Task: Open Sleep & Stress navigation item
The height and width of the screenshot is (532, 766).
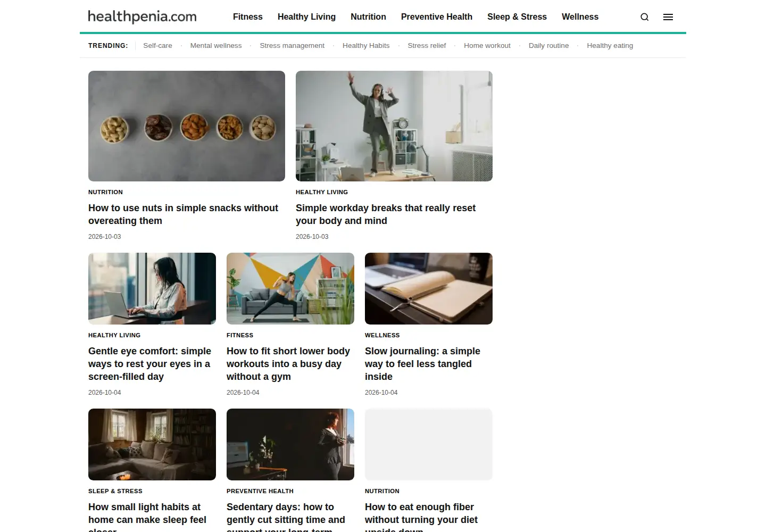Action: pos(517,17)
